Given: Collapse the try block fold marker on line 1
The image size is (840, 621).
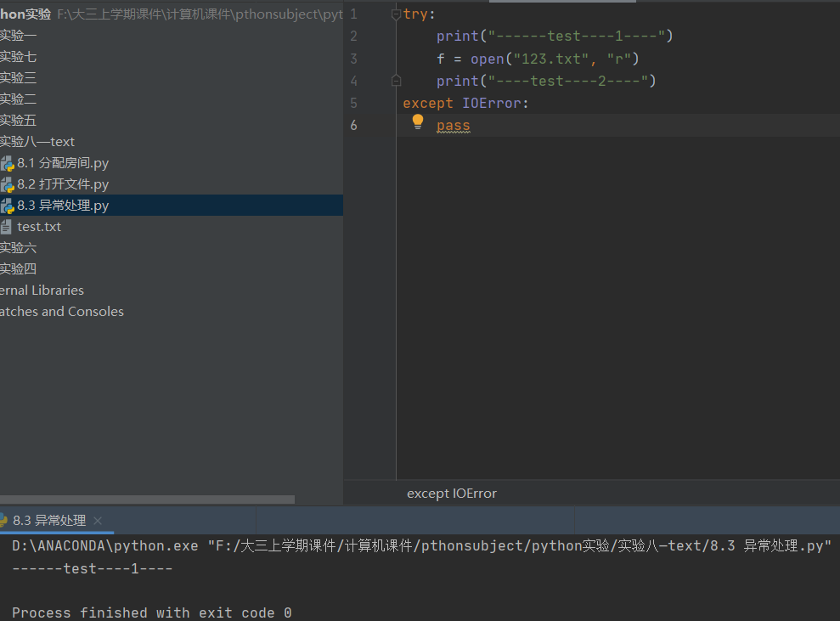Looking at the screenshot, I should pyautogui.click(x=396, y=14).
